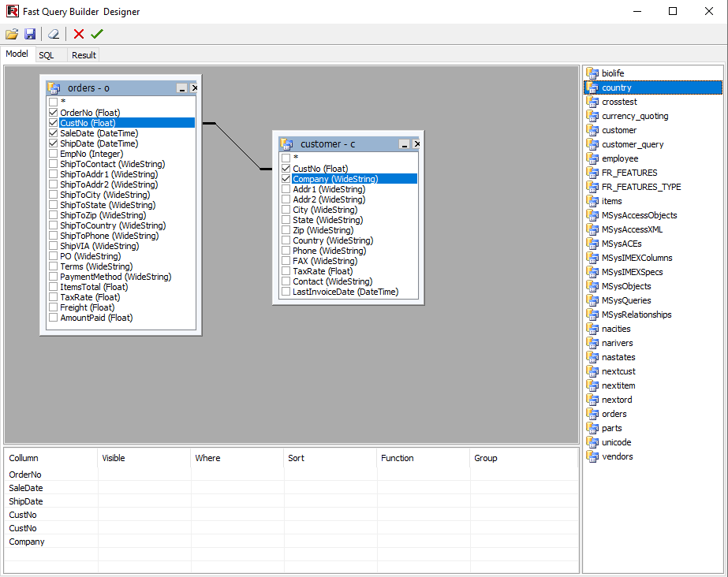
Task: Select the vendors table in list
Action: (617, 456)
